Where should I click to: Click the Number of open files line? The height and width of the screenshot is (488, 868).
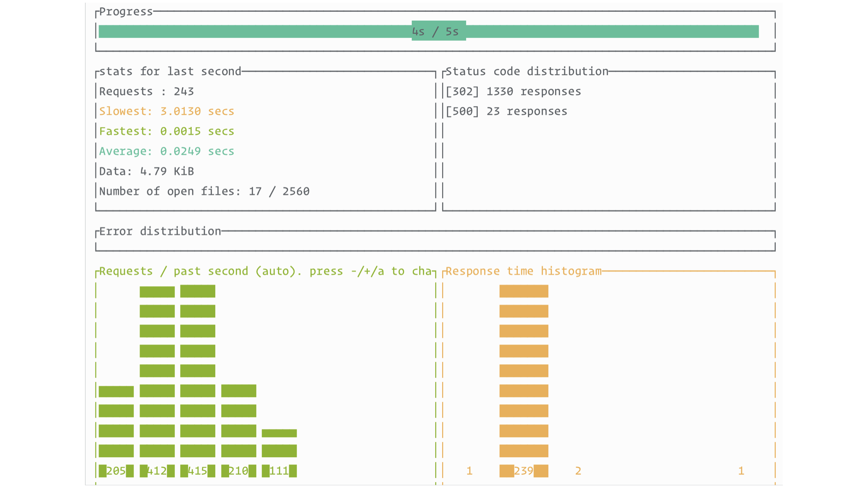pyautogui.click(x=204, y=191)
